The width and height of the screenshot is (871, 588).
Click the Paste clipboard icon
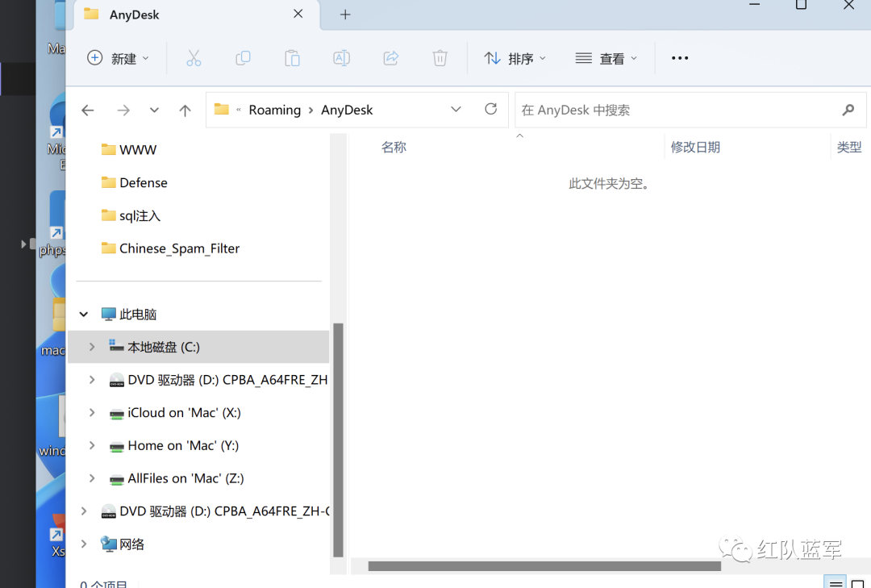292,58
